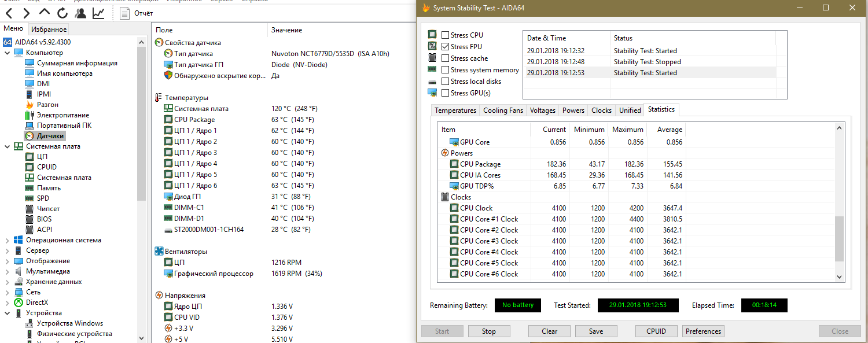
Task: Open the Разгон flame item
Action: pos(47,105)
